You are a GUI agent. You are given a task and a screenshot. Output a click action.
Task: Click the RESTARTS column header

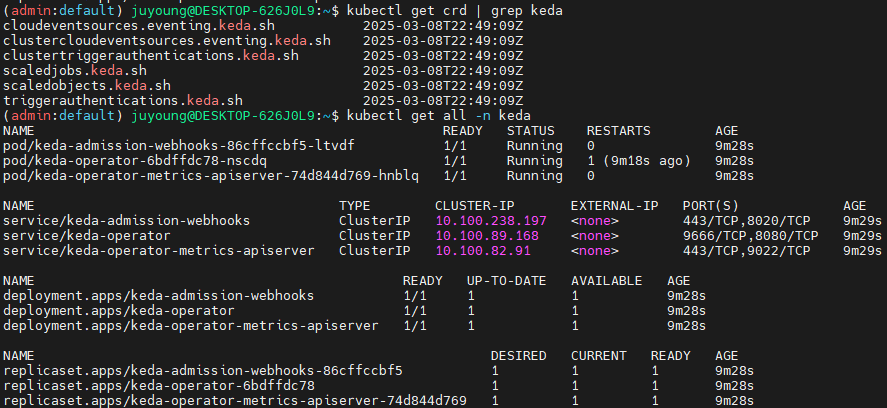[618, 131]
